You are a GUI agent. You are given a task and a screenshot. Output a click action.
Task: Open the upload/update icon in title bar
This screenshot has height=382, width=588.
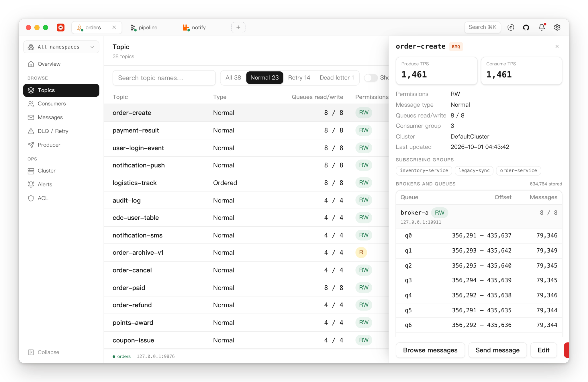pos(511,27)
